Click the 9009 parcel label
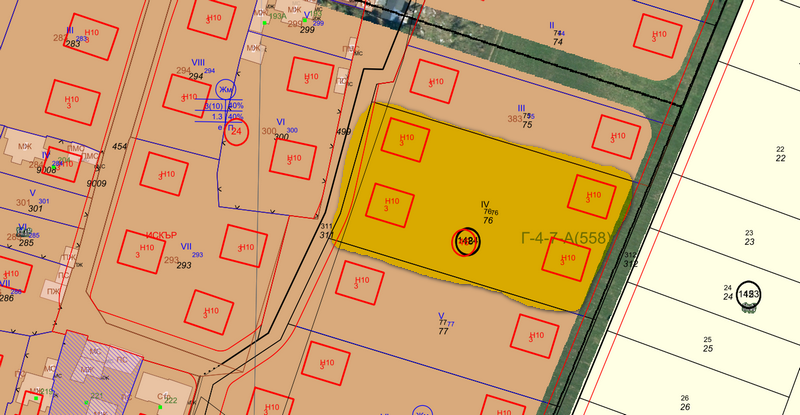This screenshot has height=415, width=800. [x=96, y=184]
